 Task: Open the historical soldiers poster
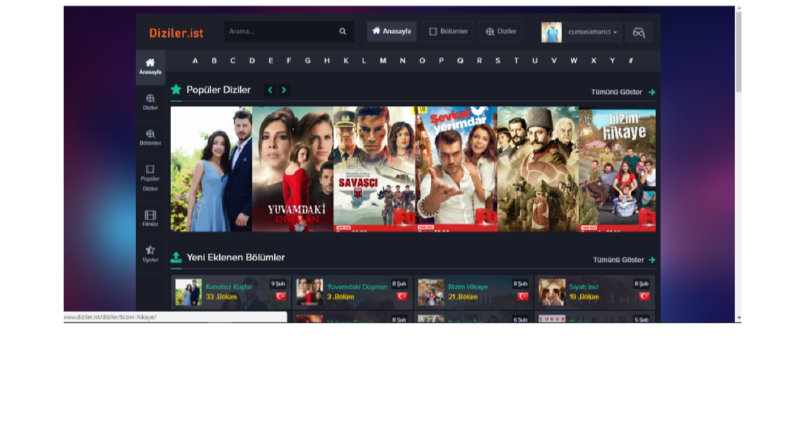(x=538, y=169)
